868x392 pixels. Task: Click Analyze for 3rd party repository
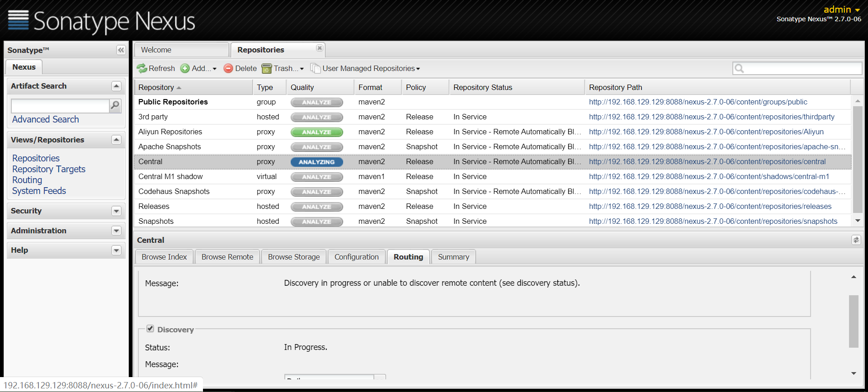316,118
